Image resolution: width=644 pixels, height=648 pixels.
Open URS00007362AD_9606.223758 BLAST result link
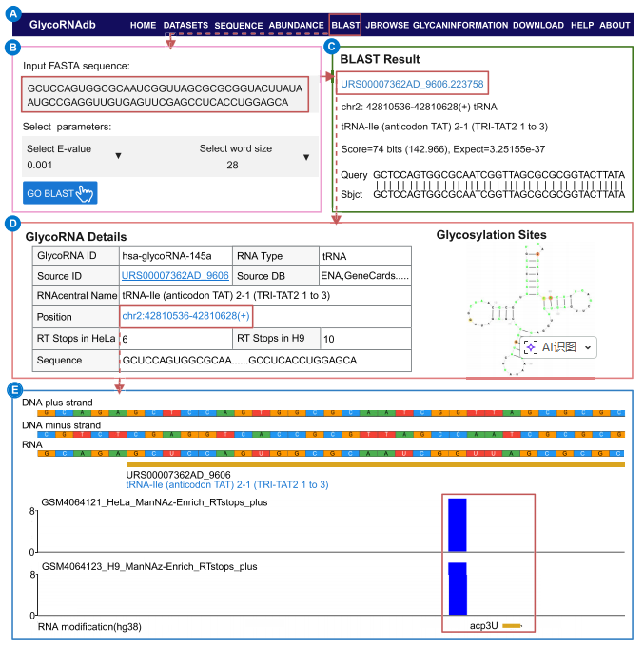pos(412,85)
